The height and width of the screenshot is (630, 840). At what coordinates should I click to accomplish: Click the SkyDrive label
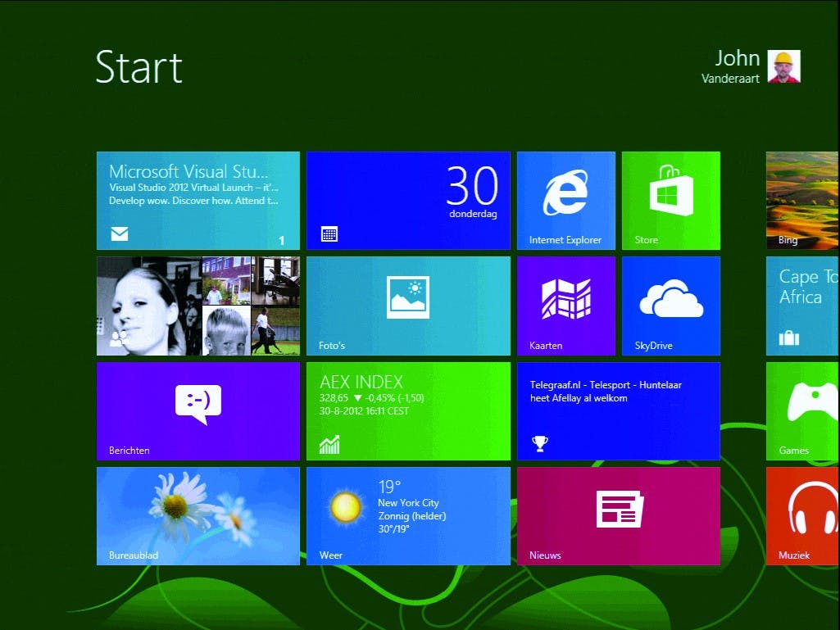pos(654,346)
